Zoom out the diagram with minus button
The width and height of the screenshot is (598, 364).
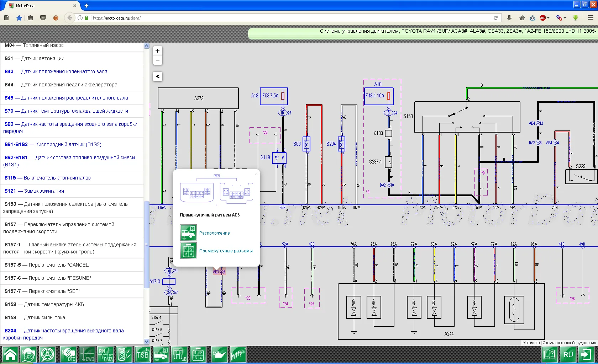click(158, 60)
